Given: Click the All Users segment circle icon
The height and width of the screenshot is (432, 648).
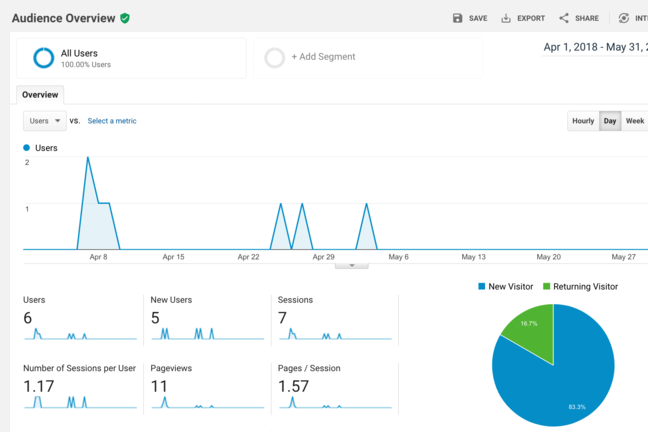Looking at the screenshot, I should 43,58.
